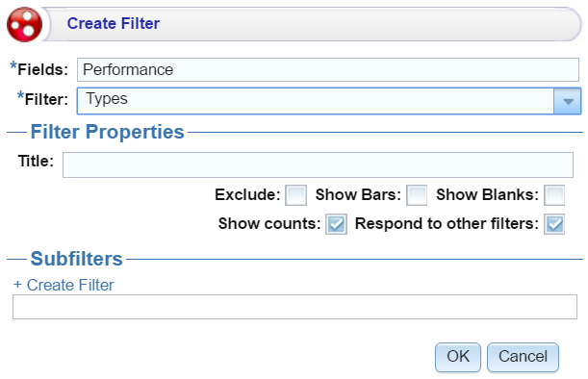Image resolution: width=588 pixels, height=379 pixels.
Task: Dismiss the dialog with Cancel
Action: point(523,357)
